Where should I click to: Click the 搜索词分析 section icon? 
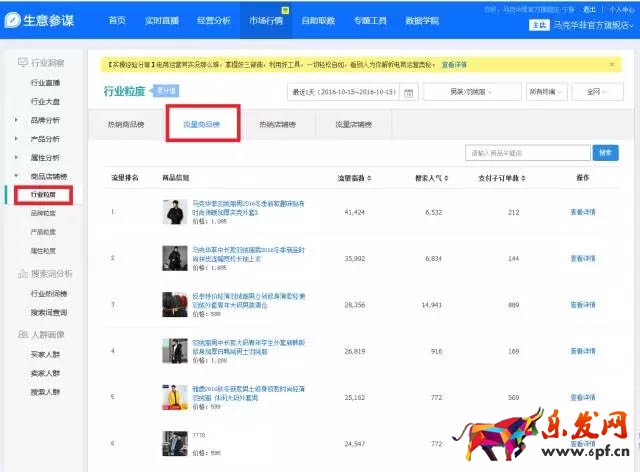pyautogui.click(x=23, y=273)
